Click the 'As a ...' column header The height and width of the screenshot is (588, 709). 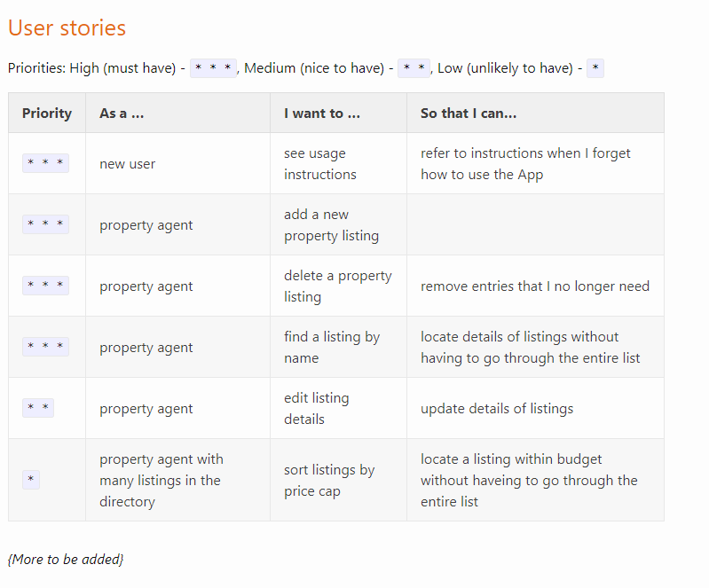tap(122, 114)
